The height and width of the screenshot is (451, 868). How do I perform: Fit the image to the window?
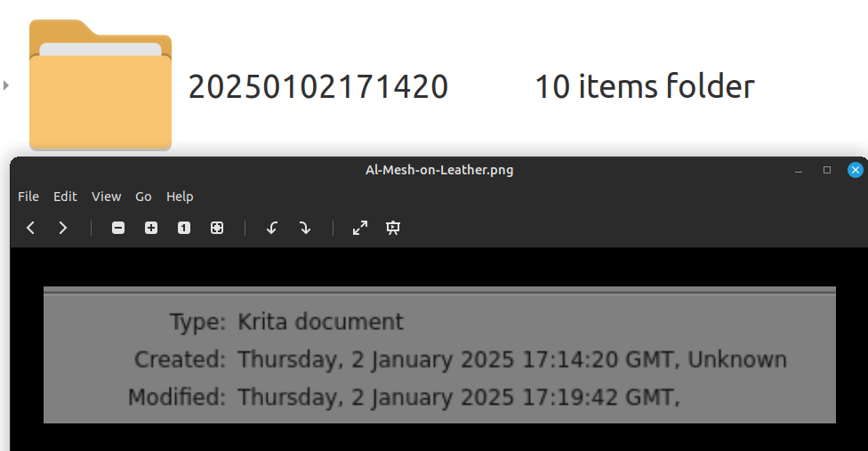tap(217, 228)
